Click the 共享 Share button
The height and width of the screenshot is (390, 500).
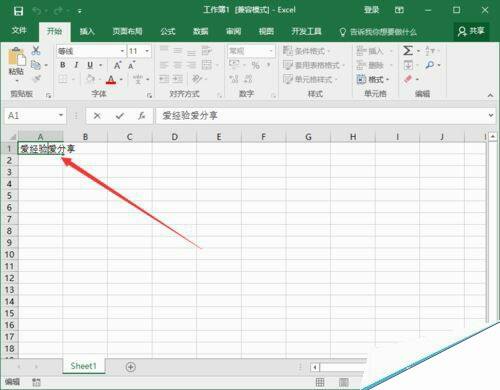pos(471,31)
